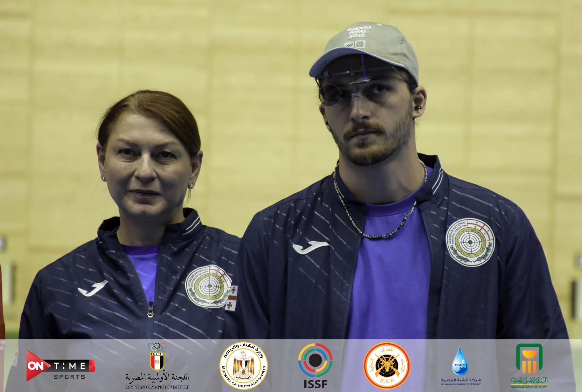Click the Georgian federation badge on left jacket
The width and height of the screenshot is (582, 392).
(208, 286)
